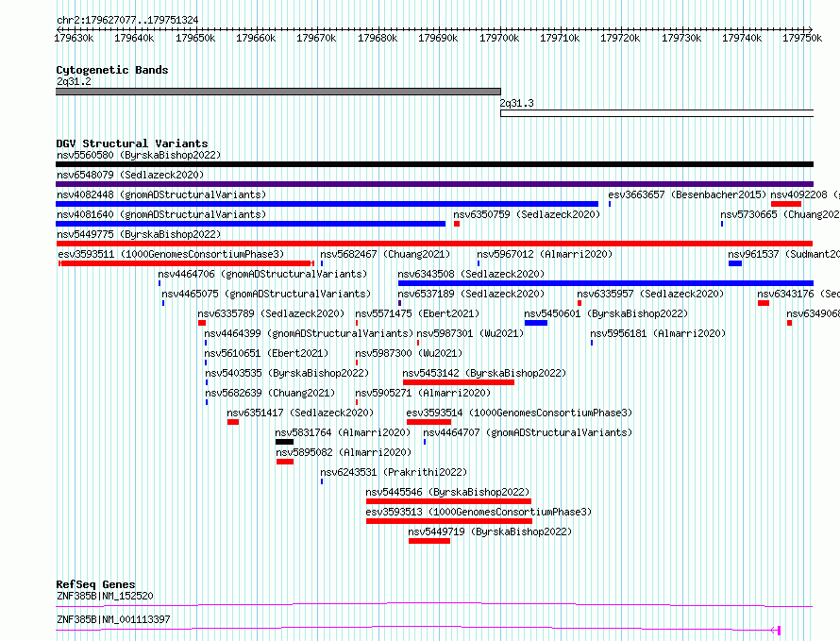
Task: Click nsv5956181 (Almarri2020) label
Action: tap(658, 333)
